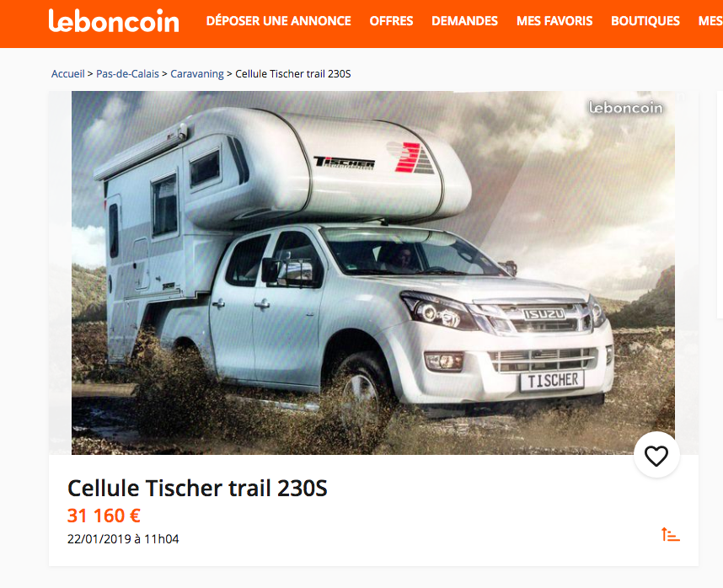This screenshot has height=588, width=723.
Task: Click the leboncoin logo
Action: tap(114, 21)
